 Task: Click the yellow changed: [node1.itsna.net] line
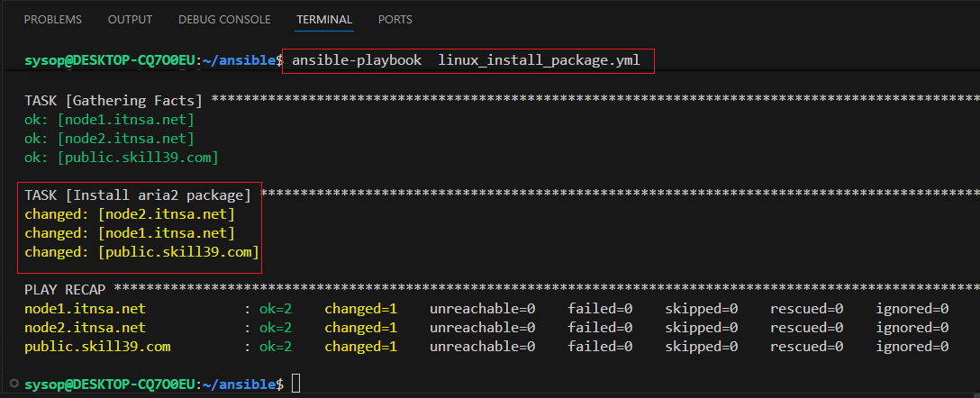130,233
